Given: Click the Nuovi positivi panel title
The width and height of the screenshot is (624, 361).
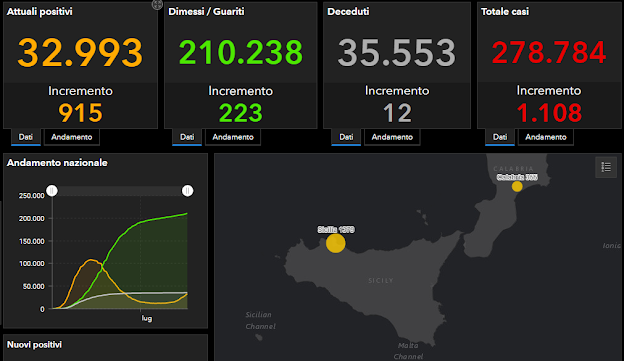Looking at the screenshot, I should click(x=34, y=345).
